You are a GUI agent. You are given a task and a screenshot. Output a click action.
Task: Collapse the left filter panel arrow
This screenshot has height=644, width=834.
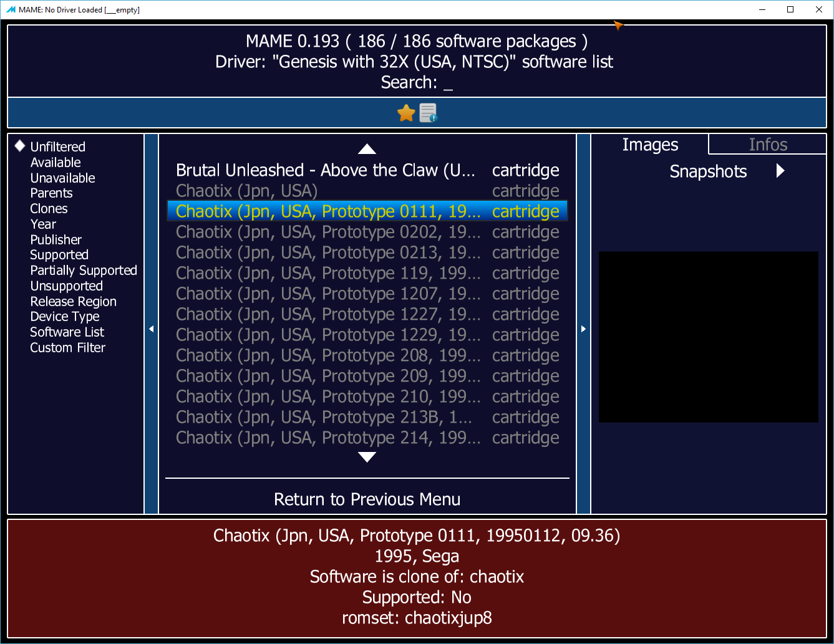click(x=151, y=329)
